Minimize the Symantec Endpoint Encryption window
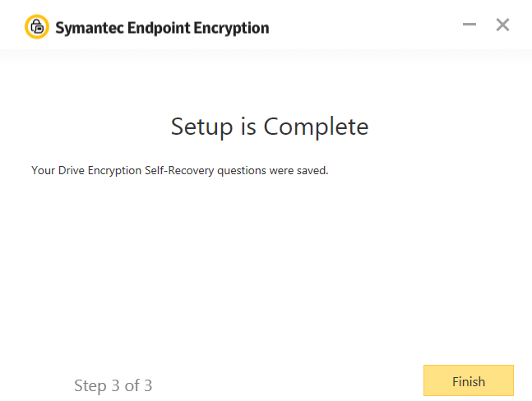532x401 pixels. click(470, 25)
